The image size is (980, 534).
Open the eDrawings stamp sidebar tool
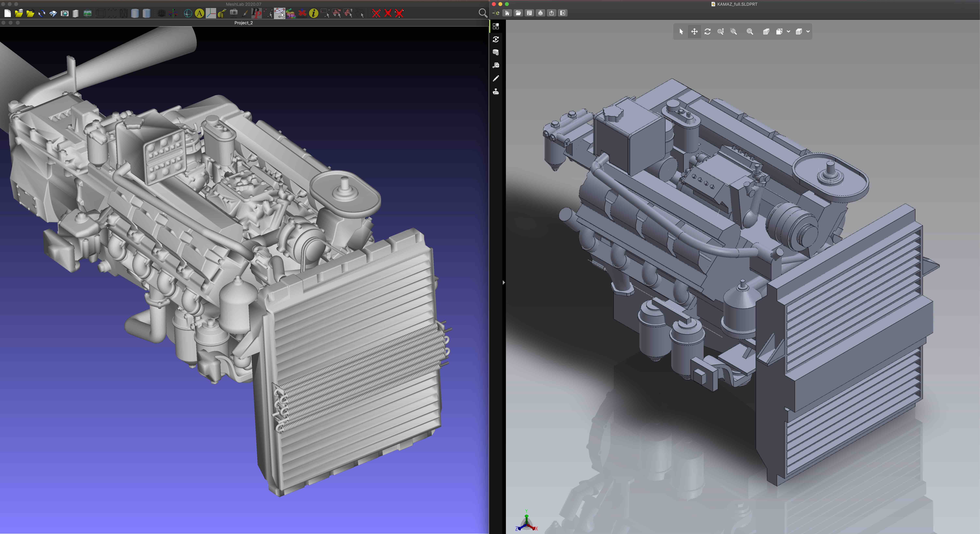pos(496,92)
